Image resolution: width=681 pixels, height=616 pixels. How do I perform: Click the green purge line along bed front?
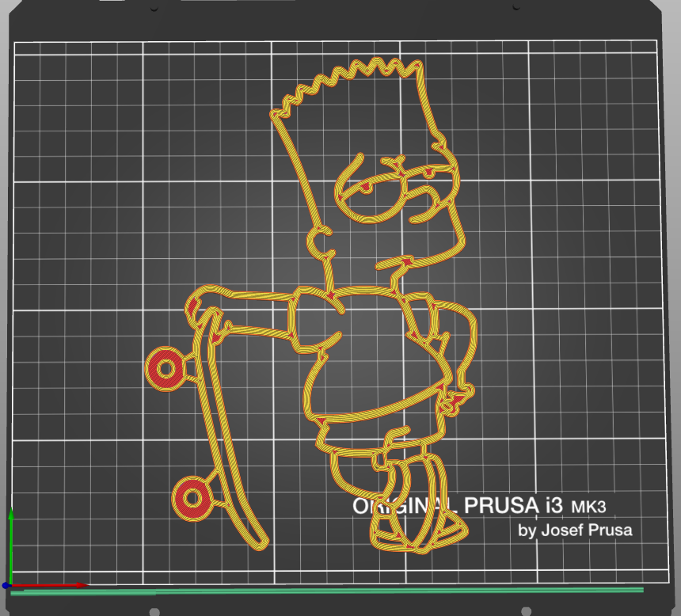(x=326, y=591)
